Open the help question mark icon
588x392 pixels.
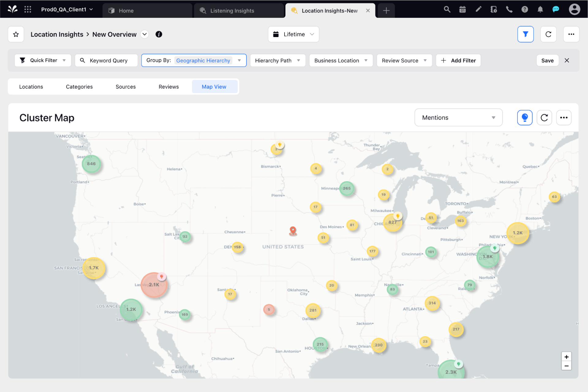click(525, 10)
